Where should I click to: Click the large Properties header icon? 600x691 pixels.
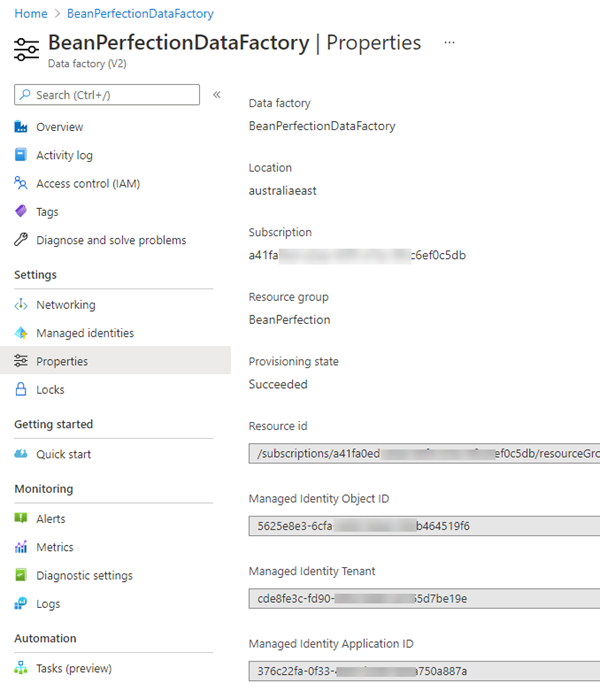(x=26, y=49)
